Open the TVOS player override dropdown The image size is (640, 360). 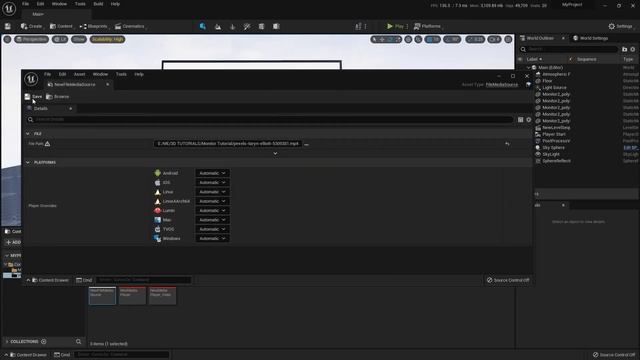tap(212, 229)
